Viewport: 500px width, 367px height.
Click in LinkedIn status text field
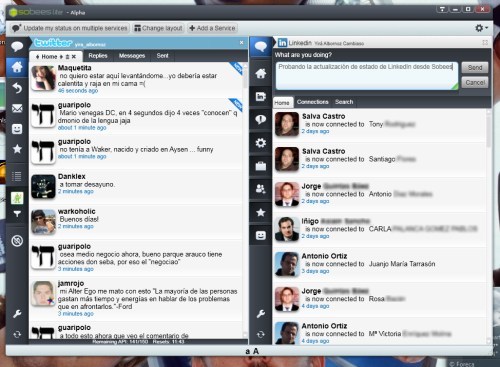coord(367,76)
